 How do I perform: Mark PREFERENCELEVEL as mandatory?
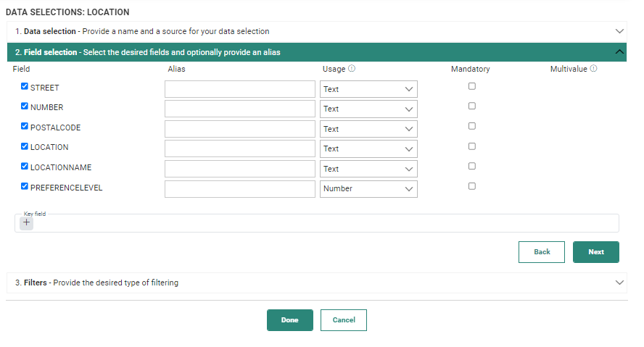[x=472, y=186]
